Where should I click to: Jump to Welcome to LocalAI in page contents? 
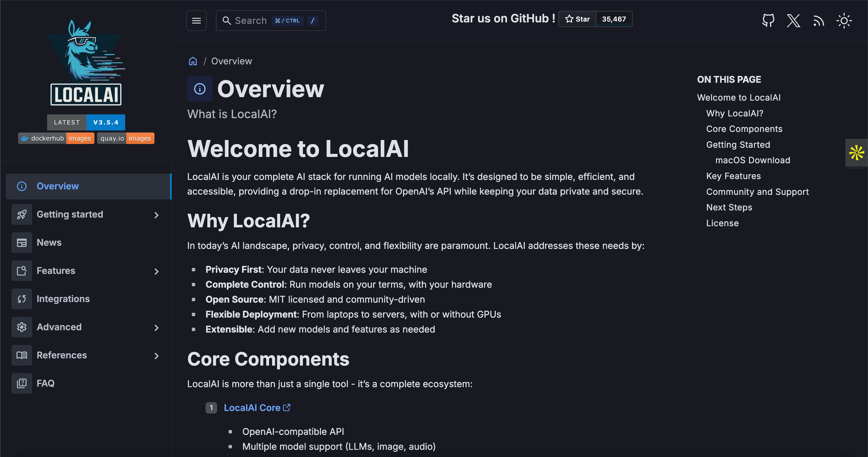[x=739, y=97]
